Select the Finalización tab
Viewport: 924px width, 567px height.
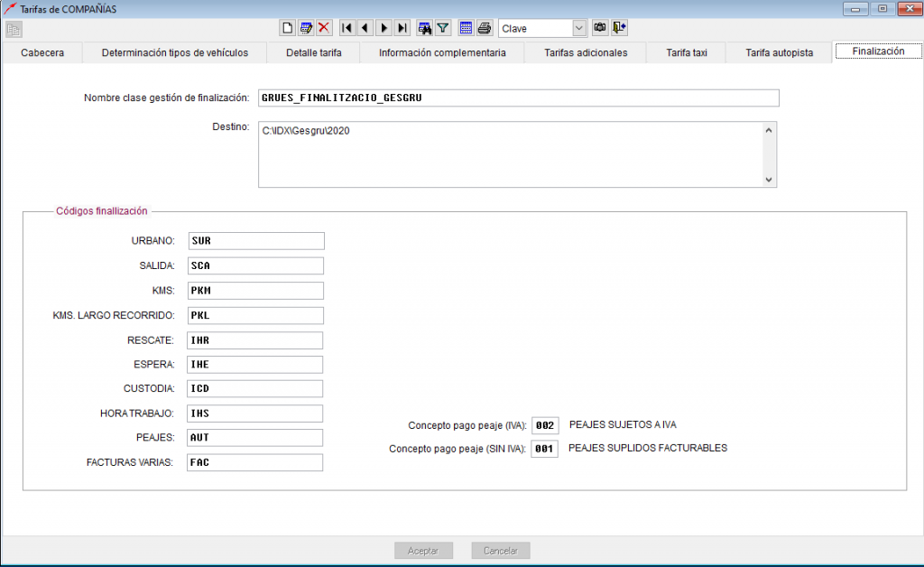[x=878, y=51]
